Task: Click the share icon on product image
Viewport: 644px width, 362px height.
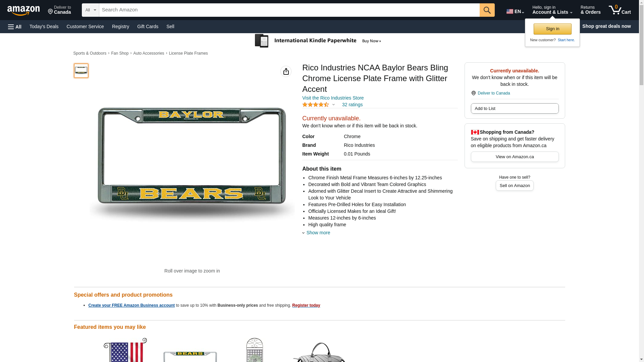Action: [286, 71]
